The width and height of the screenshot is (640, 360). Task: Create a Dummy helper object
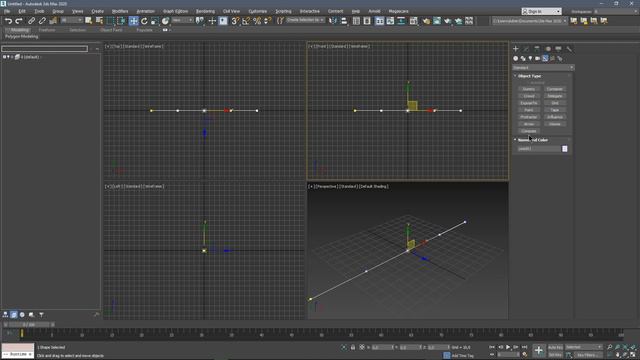point(529,89)
